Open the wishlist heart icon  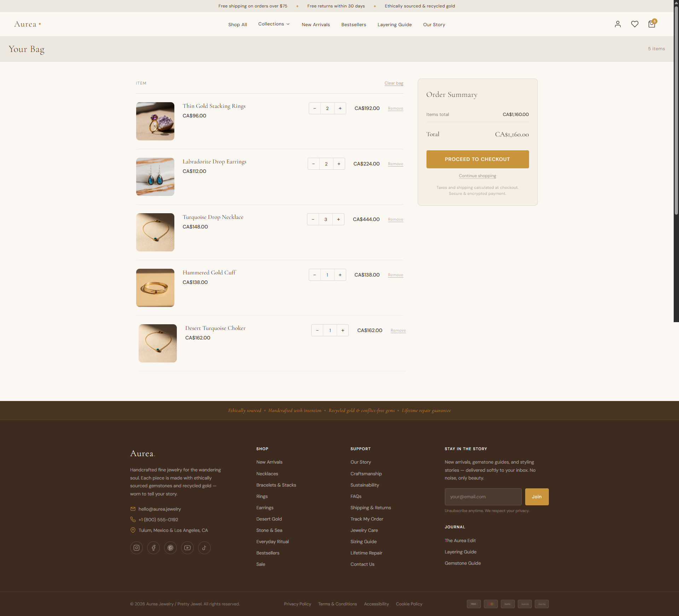(635, 24)
